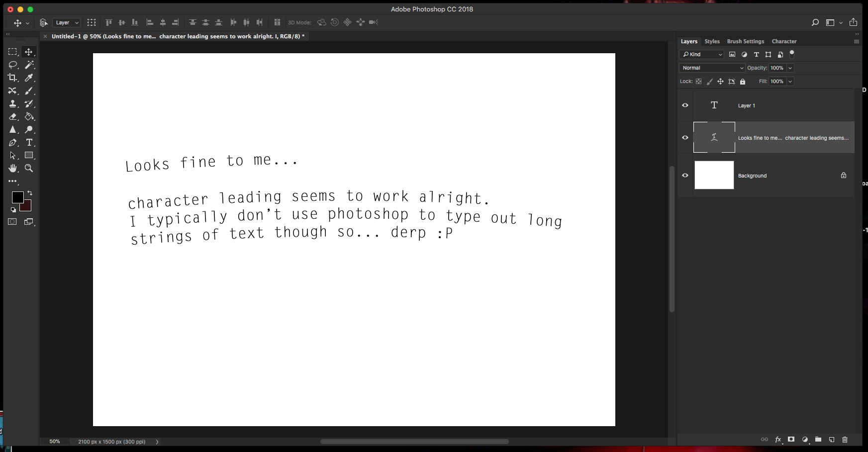Viewport: 868px width, 452px height.
Task: Select the Paint Bucket tool
Action: (29, 116)
